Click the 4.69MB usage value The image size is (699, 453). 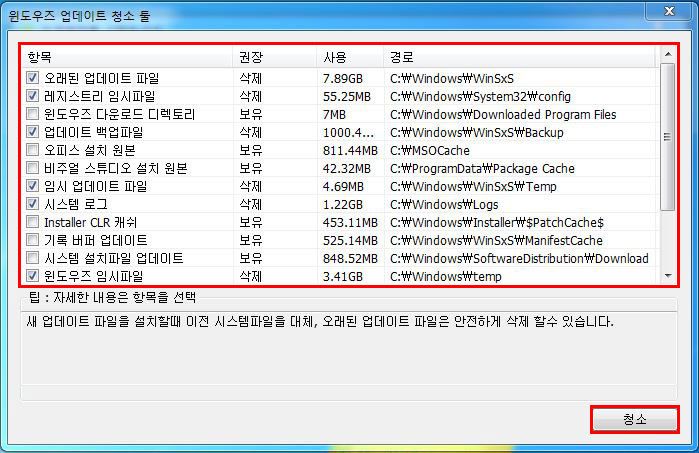343,186
